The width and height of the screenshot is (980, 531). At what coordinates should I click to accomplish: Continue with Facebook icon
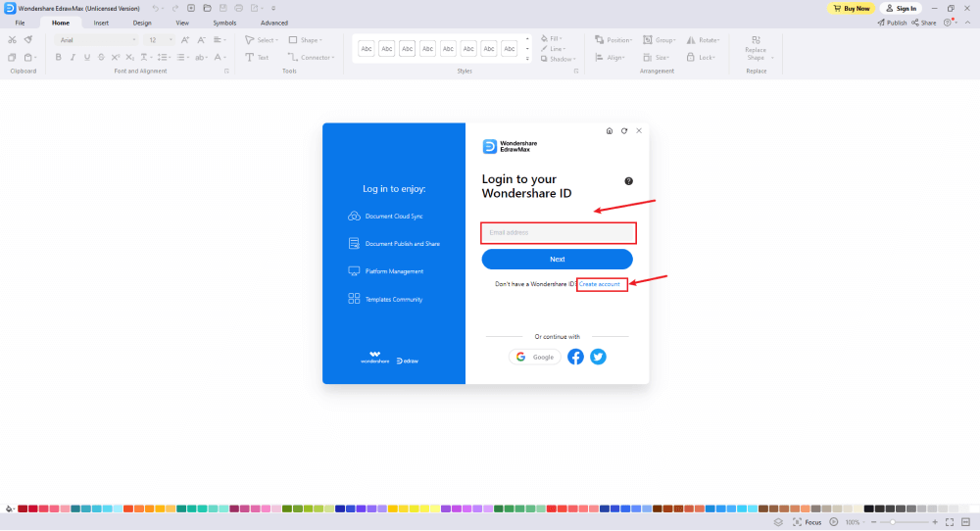[x=575, y=357]
